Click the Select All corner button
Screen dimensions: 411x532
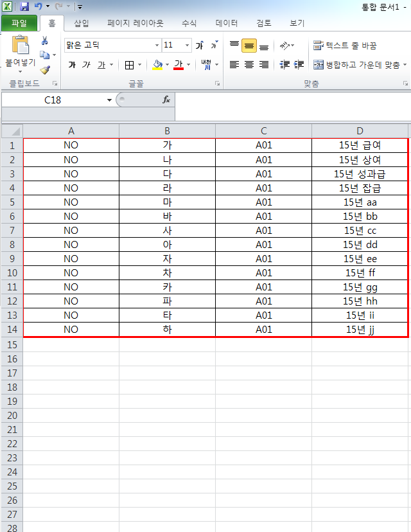tap(12, 131)
